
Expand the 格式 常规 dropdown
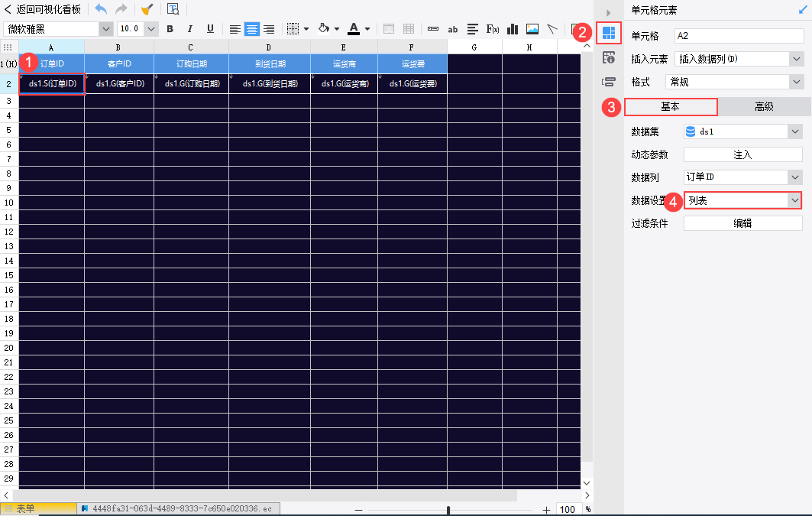click(x=794, y=82)
